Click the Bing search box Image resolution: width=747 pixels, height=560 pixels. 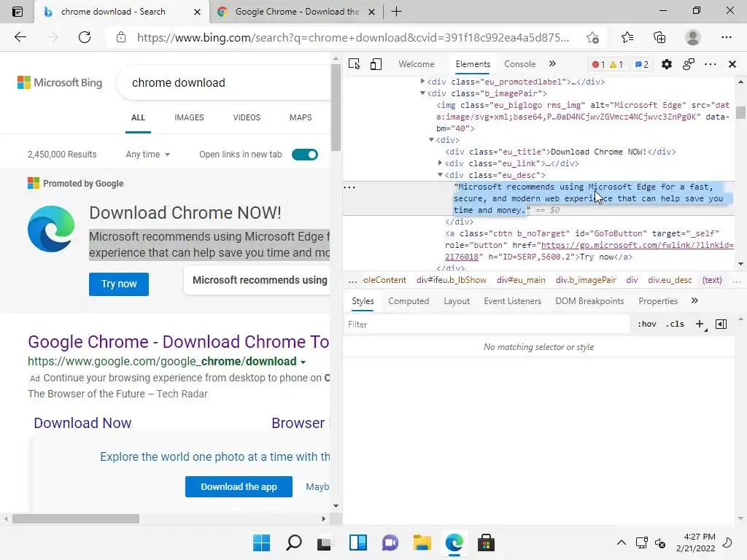[224, 83]
